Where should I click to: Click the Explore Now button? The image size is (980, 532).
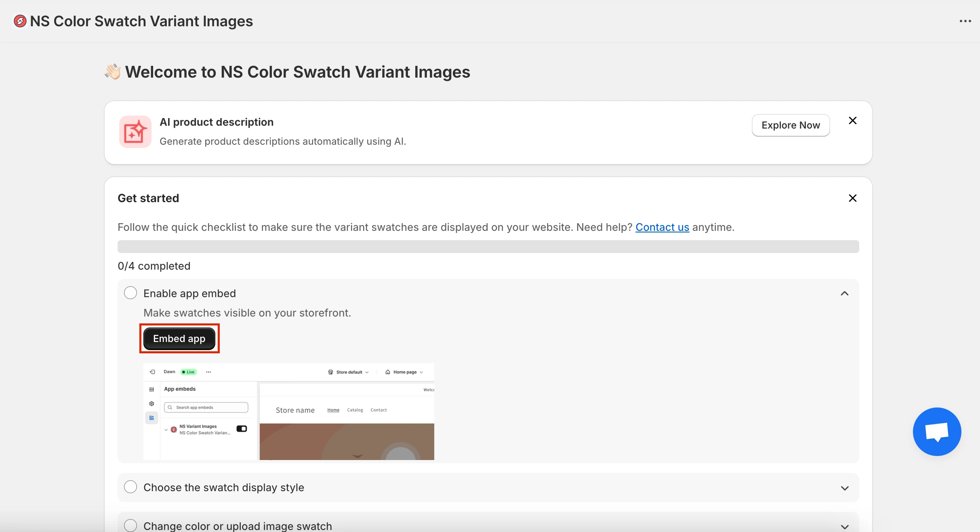coord(790,125)
